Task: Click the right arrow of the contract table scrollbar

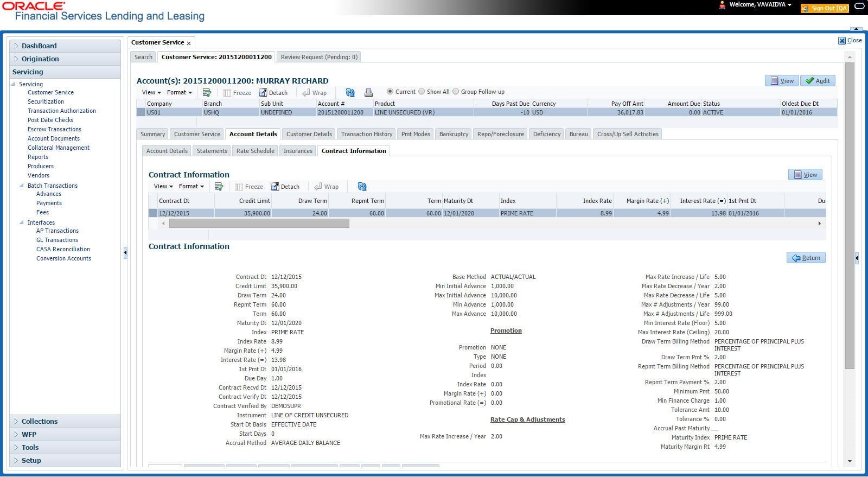Action: (x=819, y=224)
